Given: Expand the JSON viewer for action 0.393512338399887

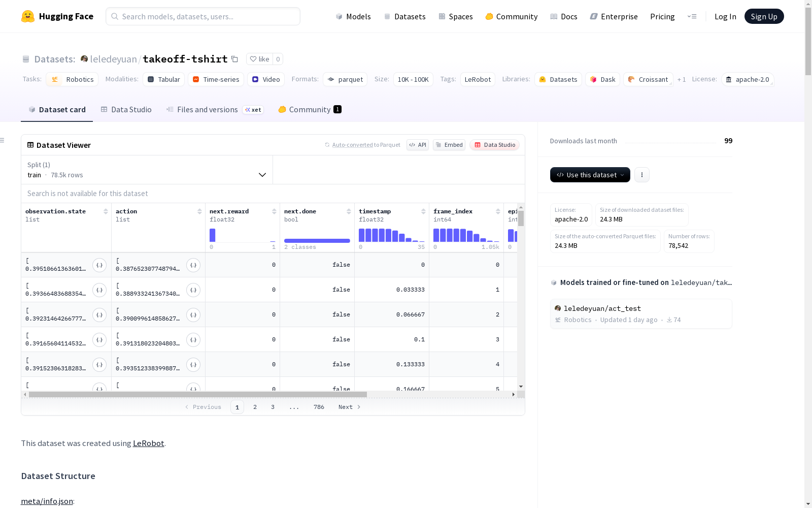Looking at the screenshot, I should click(193, 365).
